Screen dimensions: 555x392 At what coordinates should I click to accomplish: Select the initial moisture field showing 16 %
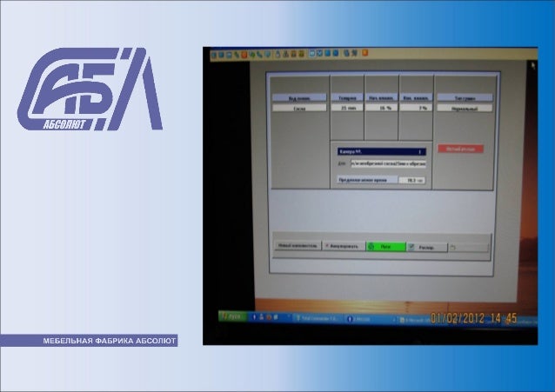[381, 108]
